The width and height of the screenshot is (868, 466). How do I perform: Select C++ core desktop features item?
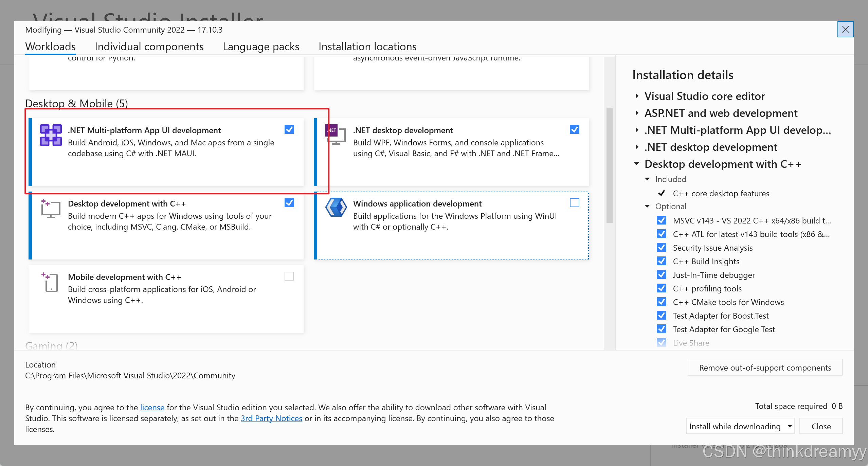721,193
